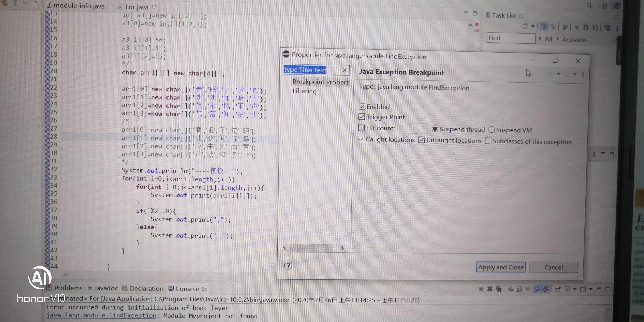Expand the All filter arrow in Task List
Image resolution: width=644 pixels, height=322 pixels.
pyautogui.click(x=540, y=39)
